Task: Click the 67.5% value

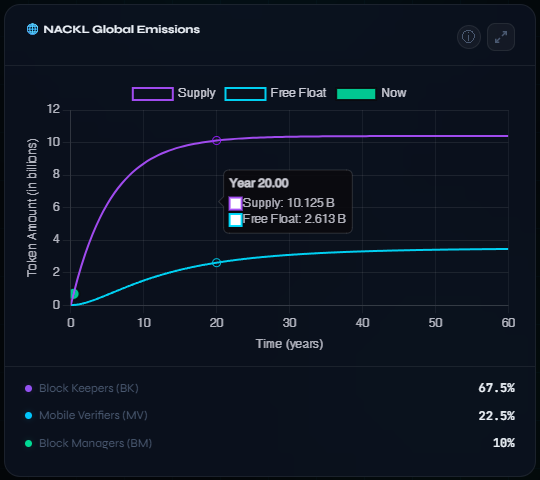Action: click(496, 388)
